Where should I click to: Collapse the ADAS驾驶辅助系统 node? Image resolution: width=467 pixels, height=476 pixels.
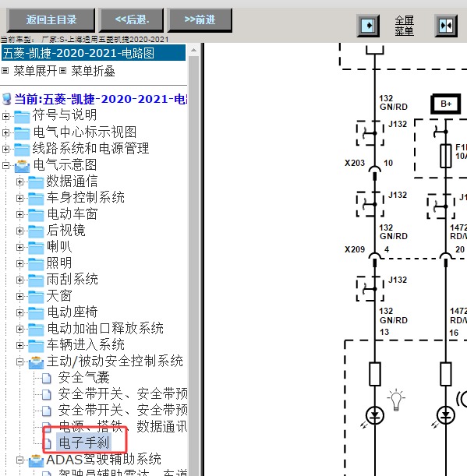tap(19, 460)
